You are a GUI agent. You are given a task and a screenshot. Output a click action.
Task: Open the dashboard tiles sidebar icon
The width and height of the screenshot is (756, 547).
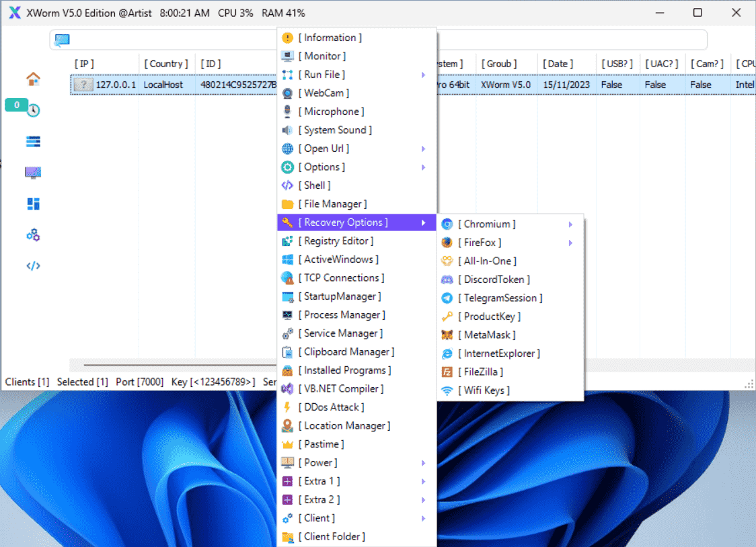[33, 204]
